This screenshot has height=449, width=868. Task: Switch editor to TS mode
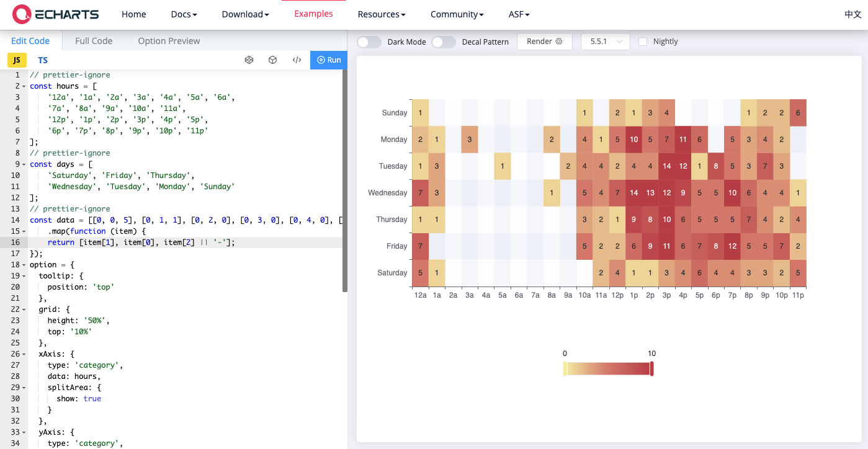(x=43, y=60)
